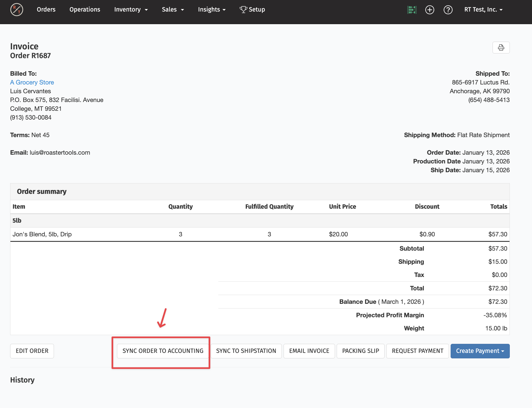Click the printer icon button
This screenshot has width=532, height=408.
click(x=501, y=48)
